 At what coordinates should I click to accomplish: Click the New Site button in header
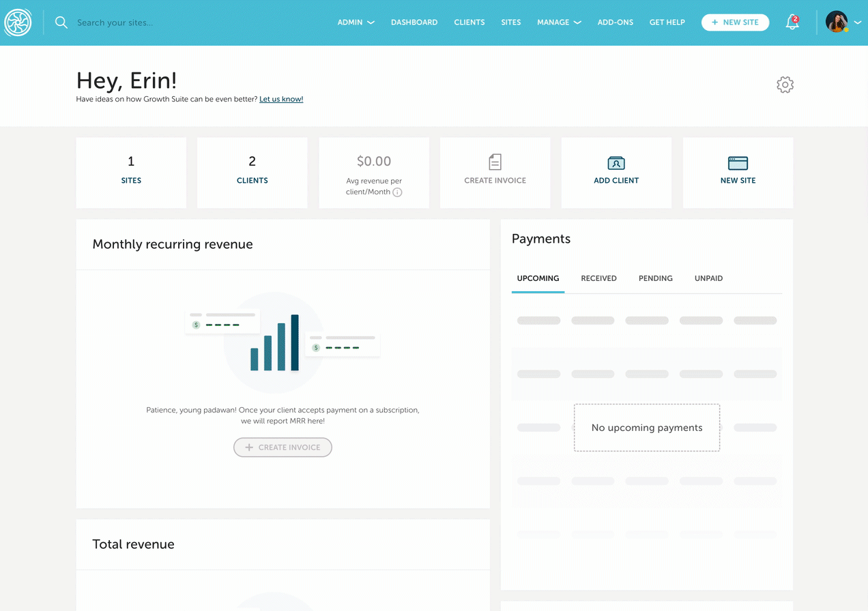point(735,23)
